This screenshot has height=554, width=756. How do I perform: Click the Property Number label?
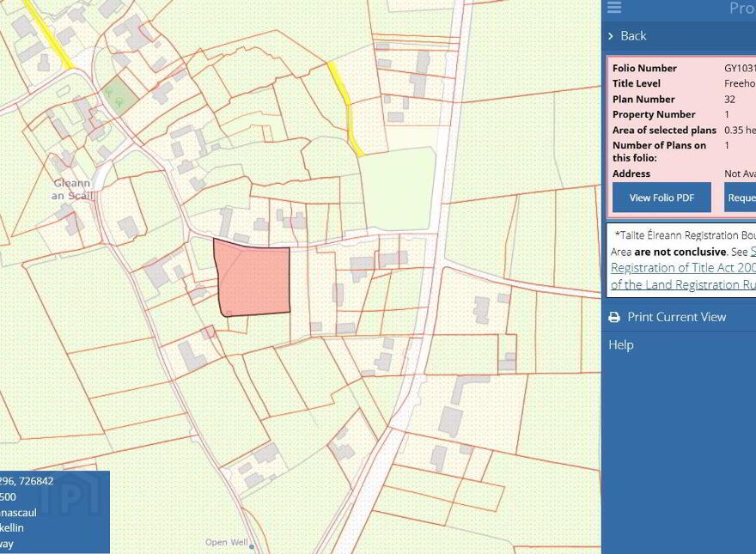(654, 115)
